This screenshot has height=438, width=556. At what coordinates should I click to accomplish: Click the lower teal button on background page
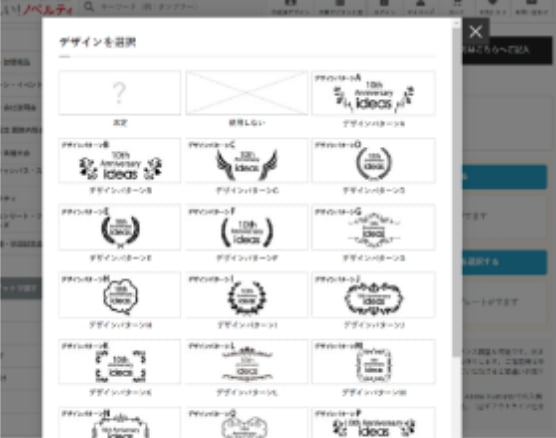click(x=504, y=262)
